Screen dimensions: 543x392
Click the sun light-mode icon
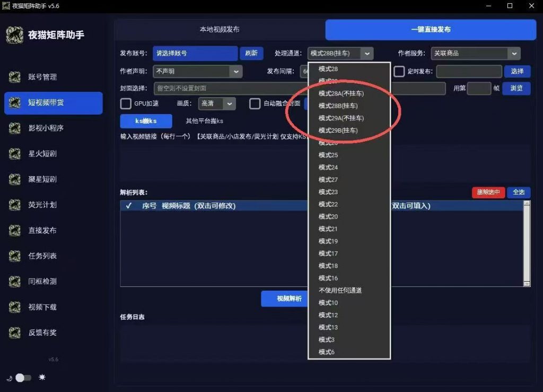(42, 377)
